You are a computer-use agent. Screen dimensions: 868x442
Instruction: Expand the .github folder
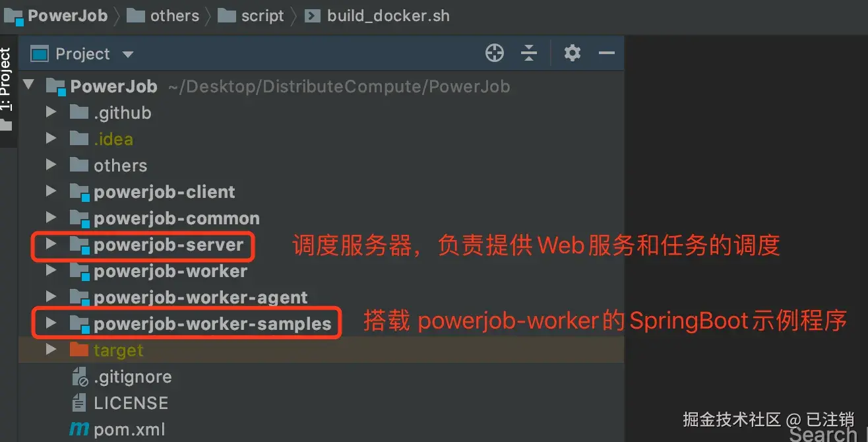pos(51,113)
